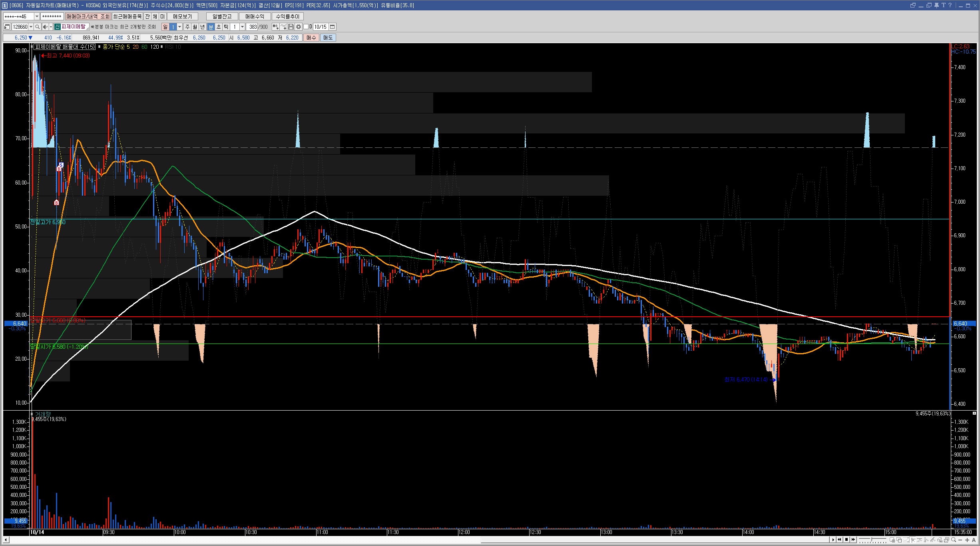Expand the stock code 128660 dropdown

(31, 27)
